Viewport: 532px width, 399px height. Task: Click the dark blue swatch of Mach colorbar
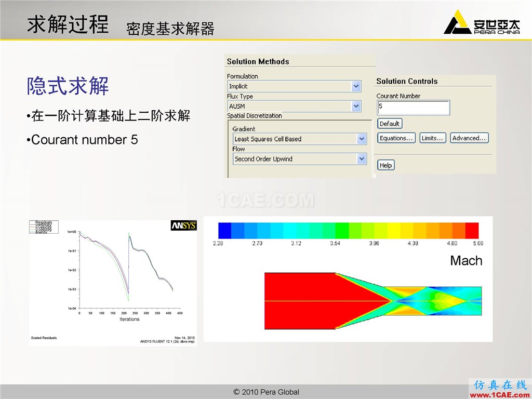tap(224, 230)
